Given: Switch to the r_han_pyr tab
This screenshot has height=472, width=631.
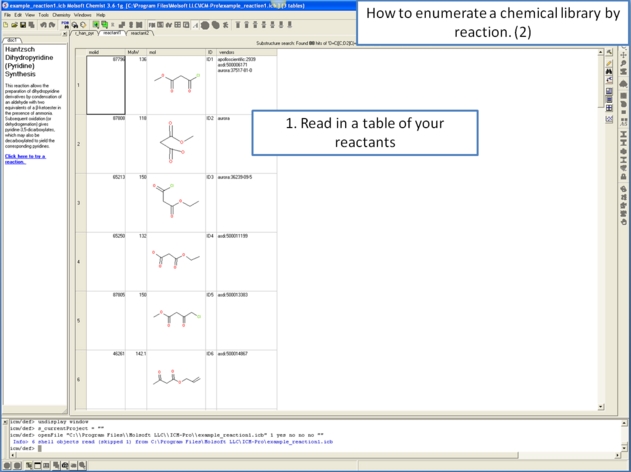Looking at the screenshot, I should (83, 33).
